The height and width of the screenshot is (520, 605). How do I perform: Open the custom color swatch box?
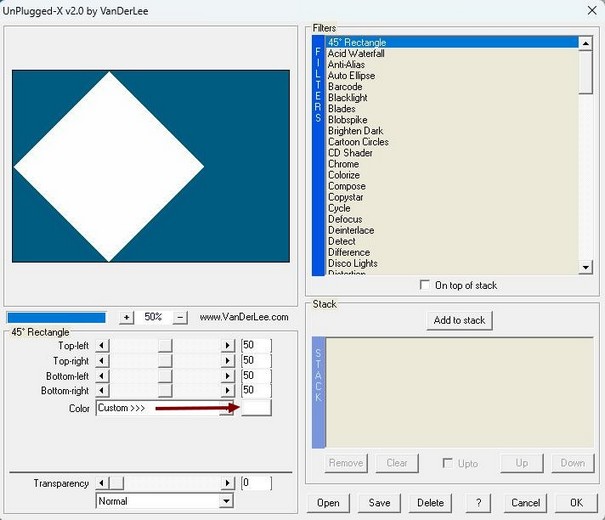click(256, 408)
